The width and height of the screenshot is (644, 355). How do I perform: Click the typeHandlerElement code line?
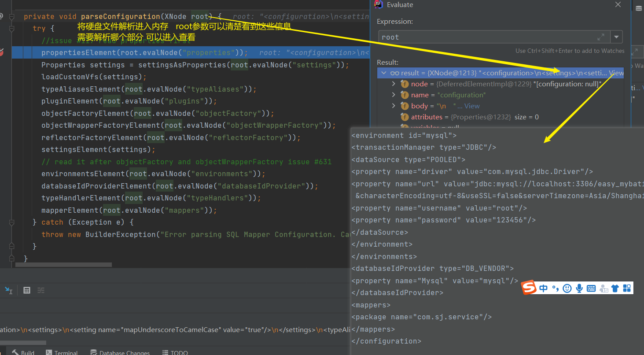[151, 198]
